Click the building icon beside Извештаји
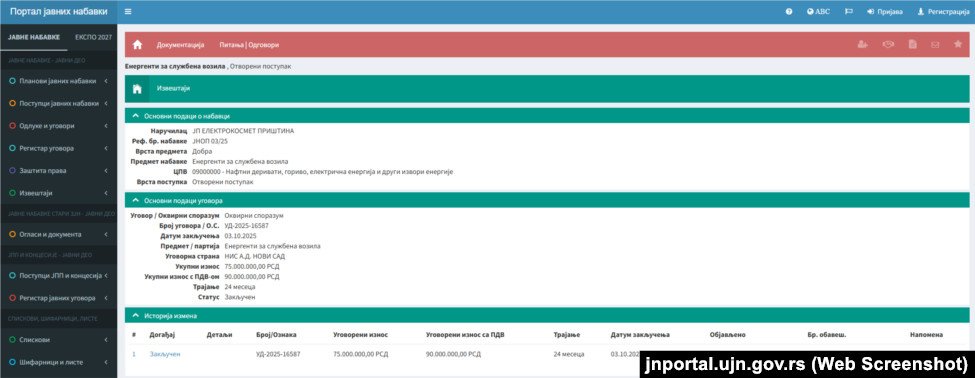This screenshot has width=975, height=378. [x=137, y=88]
